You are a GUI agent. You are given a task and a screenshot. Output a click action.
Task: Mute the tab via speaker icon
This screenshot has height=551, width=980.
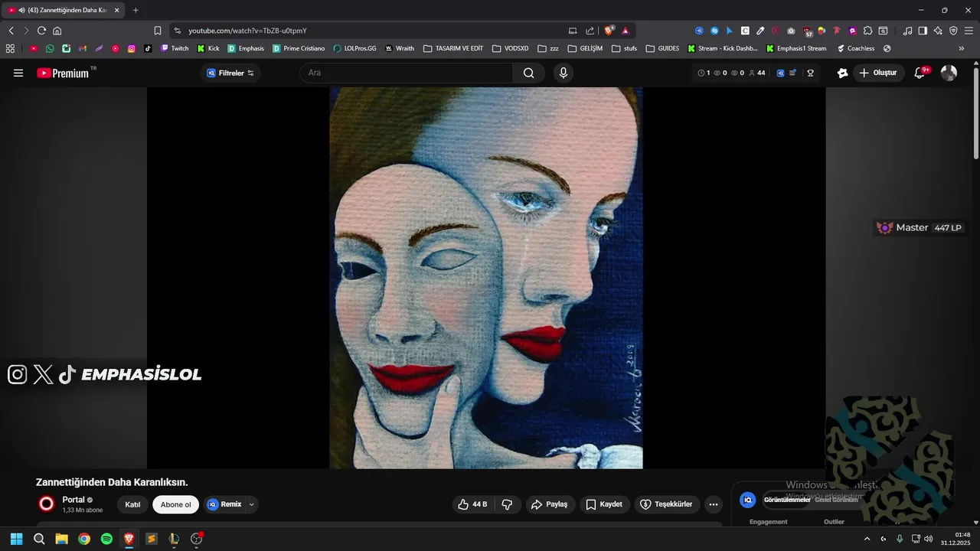coord(21,10)
